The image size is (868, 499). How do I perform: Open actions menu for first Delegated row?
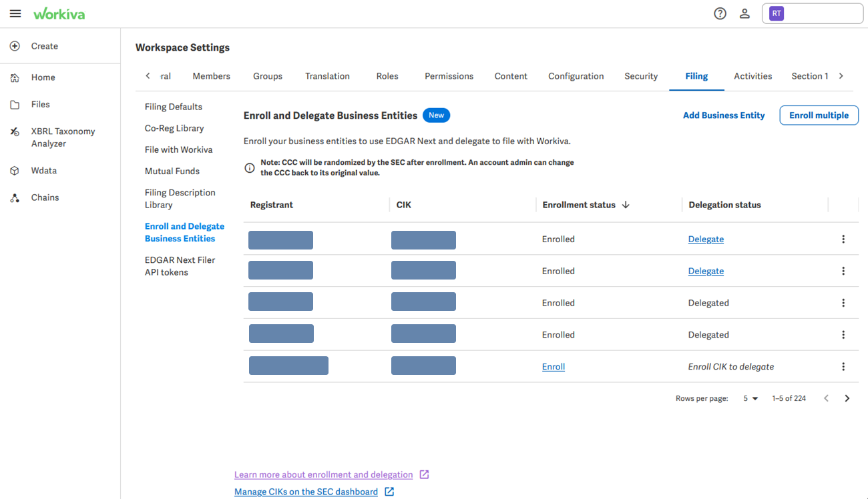pos(843,303)
